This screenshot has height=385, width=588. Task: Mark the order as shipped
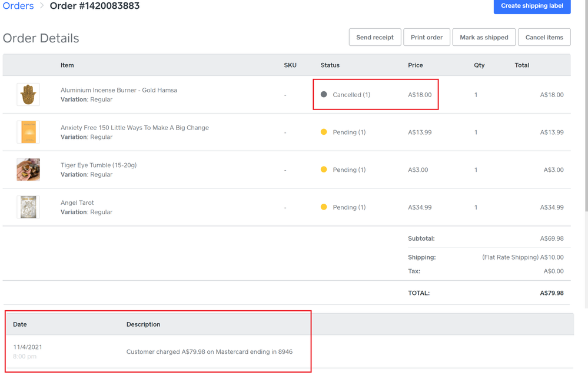[x=484, y=37]
